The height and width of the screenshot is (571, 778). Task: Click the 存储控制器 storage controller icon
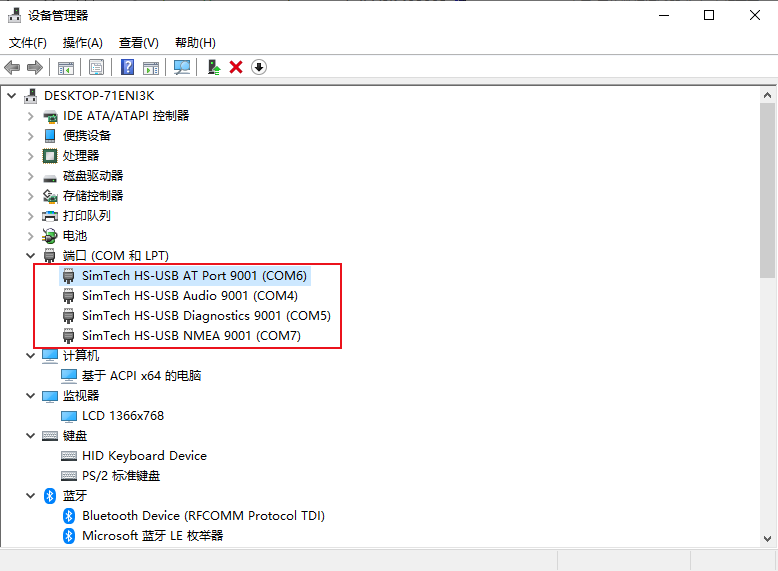click(50, 196)
